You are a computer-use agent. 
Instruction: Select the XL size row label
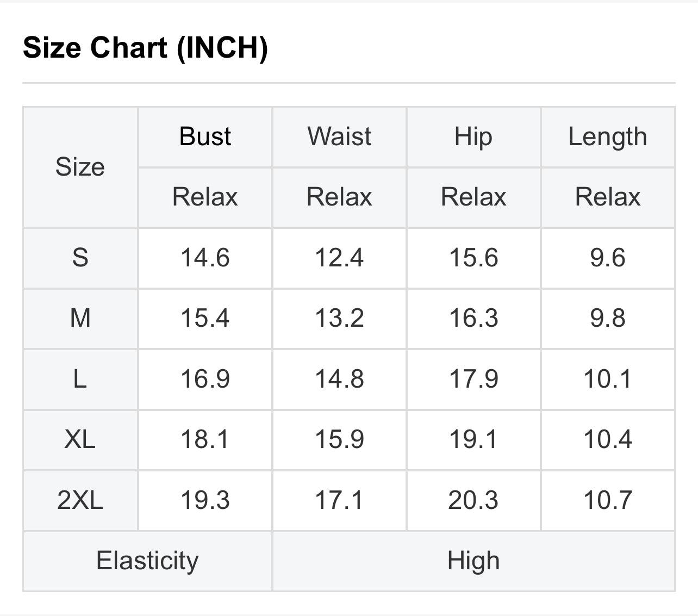coord(80,439)
